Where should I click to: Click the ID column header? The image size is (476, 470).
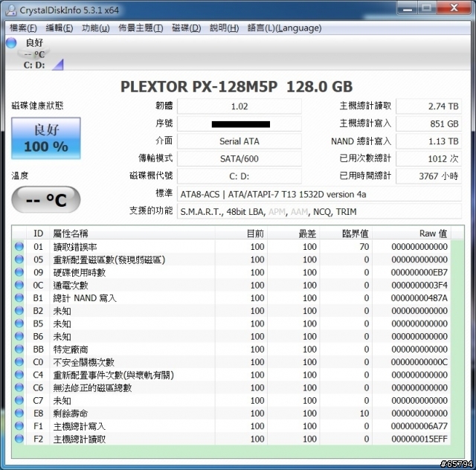tap(38, 234)
